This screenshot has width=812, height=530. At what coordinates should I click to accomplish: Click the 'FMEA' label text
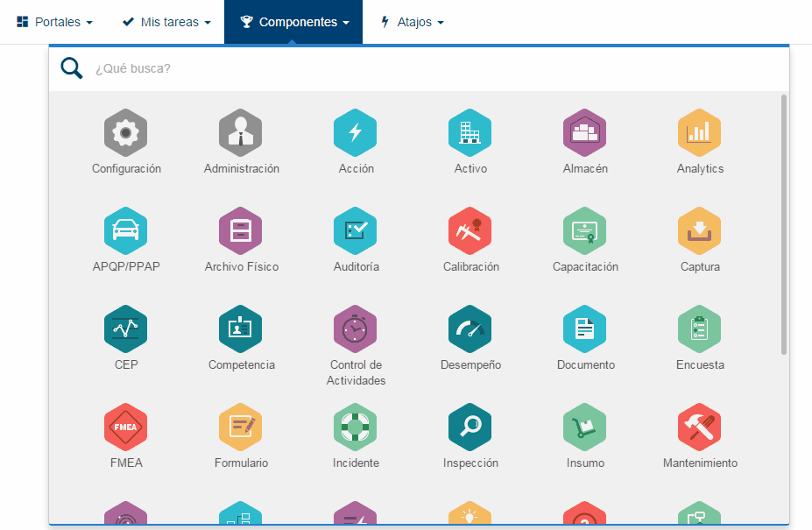126,463
